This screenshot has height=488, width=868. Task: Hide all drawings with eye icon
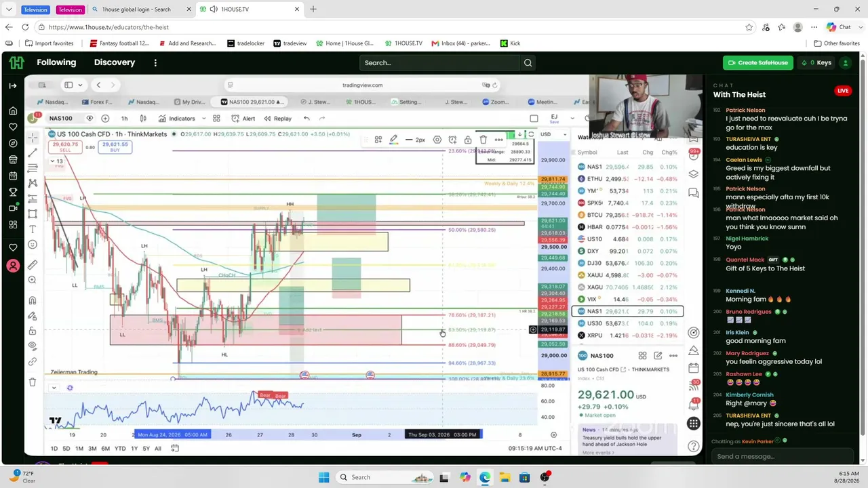pos(33,346)
